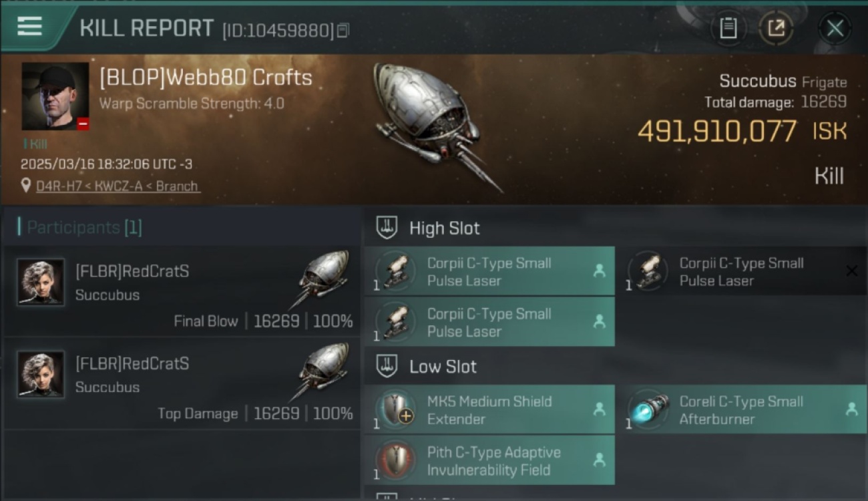Share the kill report via export icon
The image size is (868, 501).
click(x=776, y=28)
